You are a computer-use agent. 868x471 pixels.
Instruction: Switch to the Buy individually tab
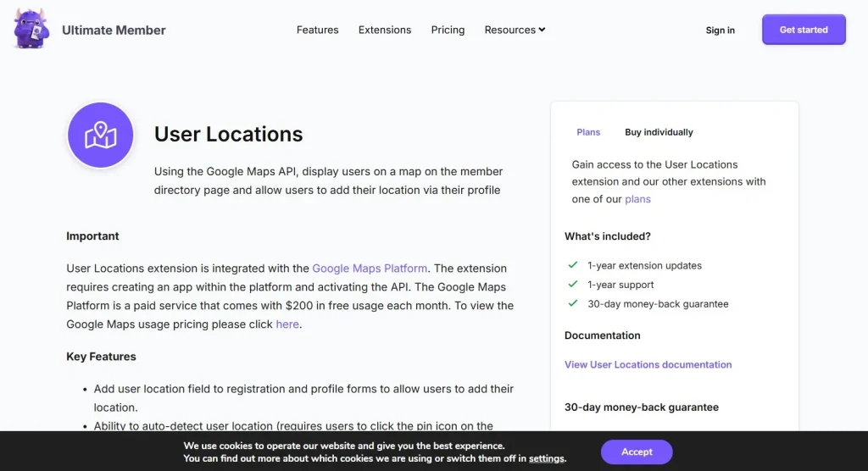[659, 132]
